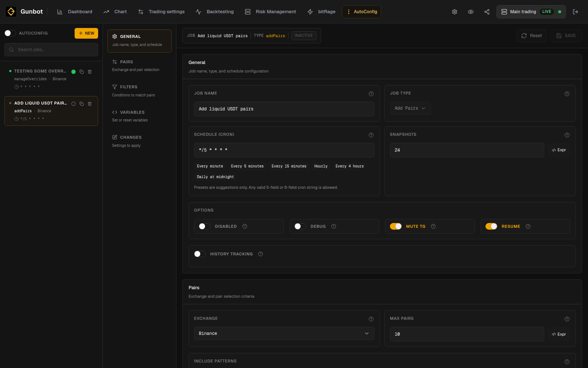
Task: Click the Snapshots value field
Action: pyautogui.click(x=467, y=150)
